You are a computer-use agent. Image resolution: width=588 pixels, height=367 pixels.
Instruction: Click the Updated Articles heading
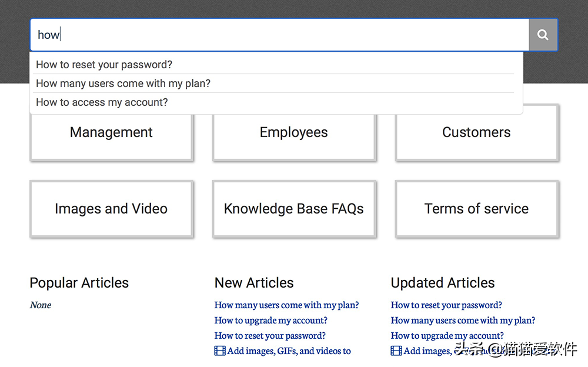pos(443,283)
